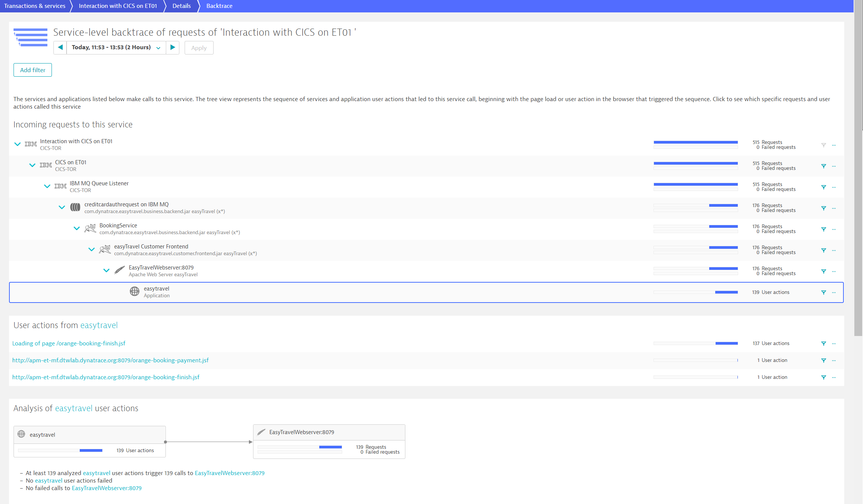
Task: Open the orange-booking-payment.jsf URL link
Action: pyautogui.click(x=111, y=360)
